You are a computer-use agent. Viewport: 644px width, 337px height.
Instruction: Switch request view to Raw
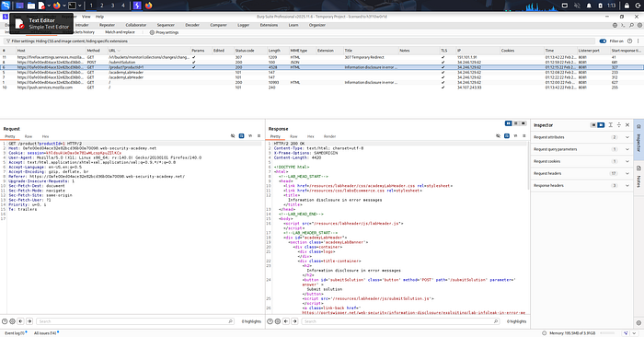[29, 136]
